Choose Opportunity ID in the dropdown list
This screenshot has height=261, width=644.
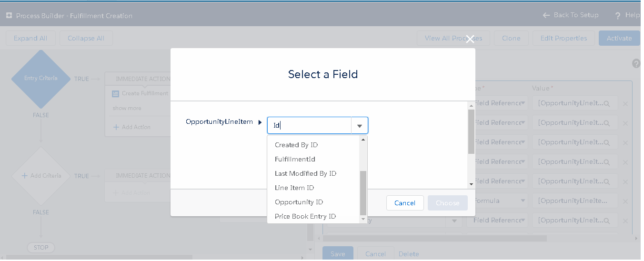click(x=299, y=202)
